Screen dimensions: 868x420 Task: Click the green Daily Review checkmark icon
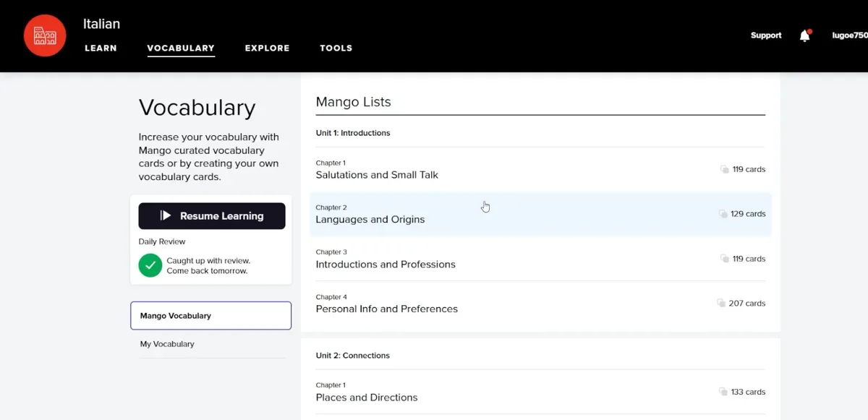(x=150, y=265)
